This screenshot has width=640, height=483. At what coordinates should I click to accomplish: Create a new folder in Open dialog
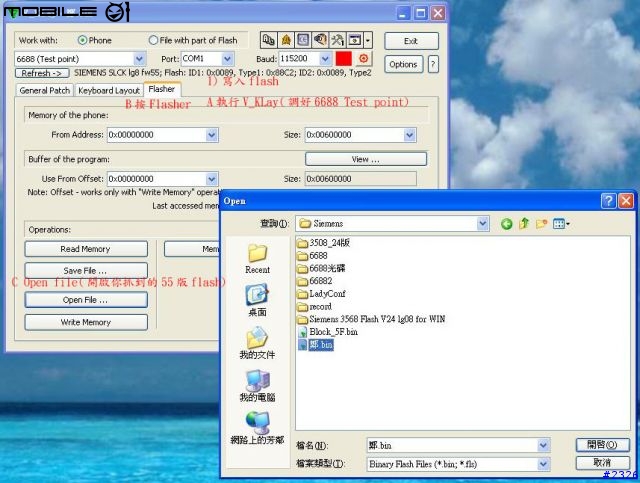(542, 224)
